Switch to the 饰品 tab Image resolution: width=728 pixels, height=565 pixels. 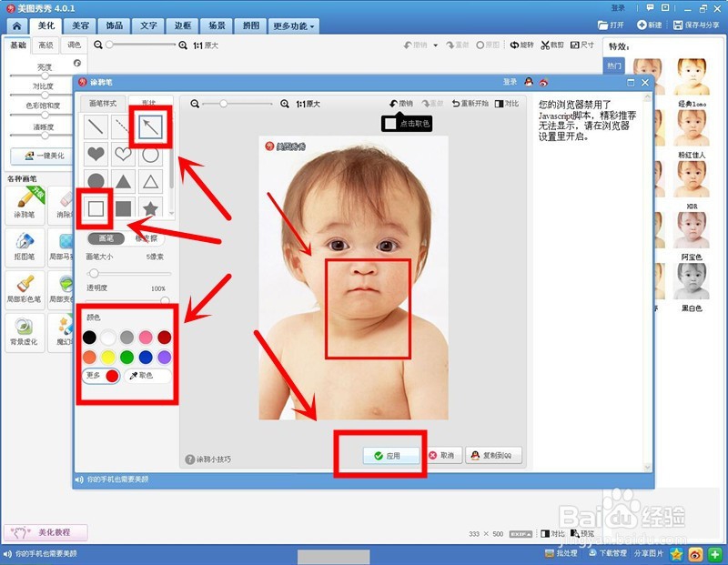[115, 25]
